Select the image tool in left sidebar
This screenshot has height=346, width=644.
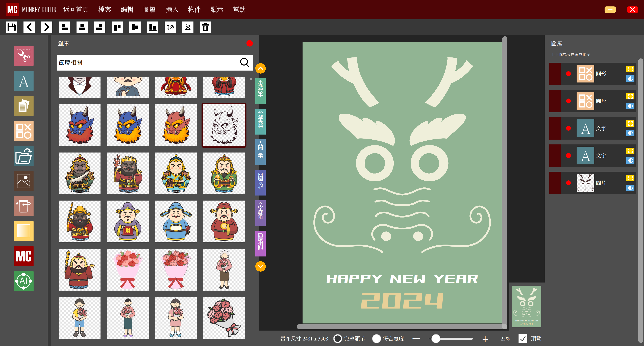(23, 181)
